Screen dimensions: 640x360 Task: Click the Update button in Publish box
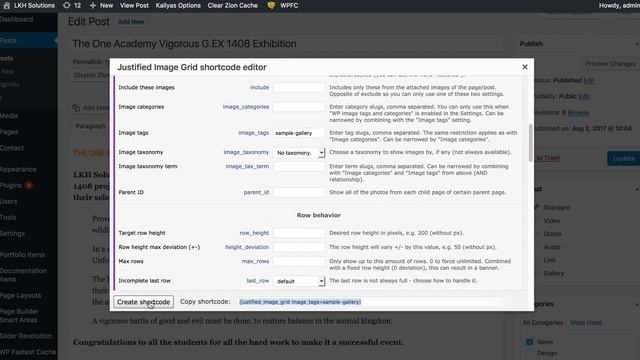coord(624,158)
